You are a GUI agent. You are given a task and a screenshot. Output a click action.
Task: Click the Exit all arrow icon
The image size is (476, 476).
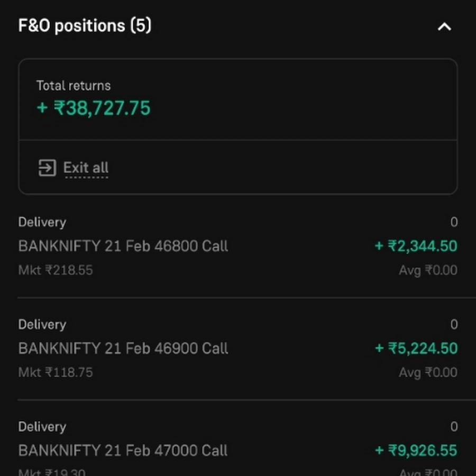pyautogui.click(x=47, y=168)
